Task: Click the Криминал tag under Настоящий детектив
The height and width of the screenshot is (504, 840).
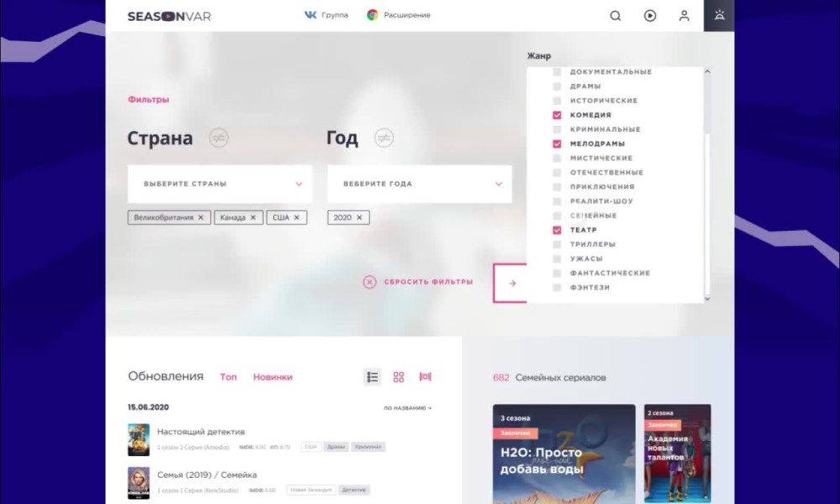Action: (368, 447)
